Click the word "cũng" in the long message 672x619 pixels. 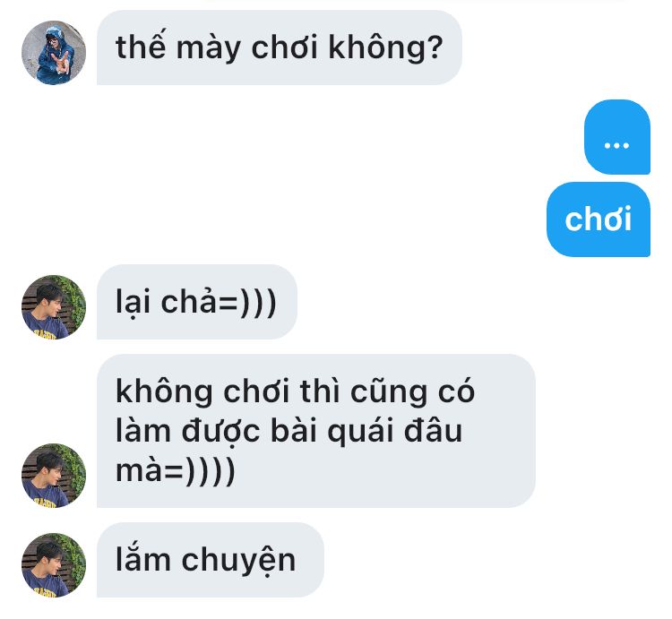(389, 391)
